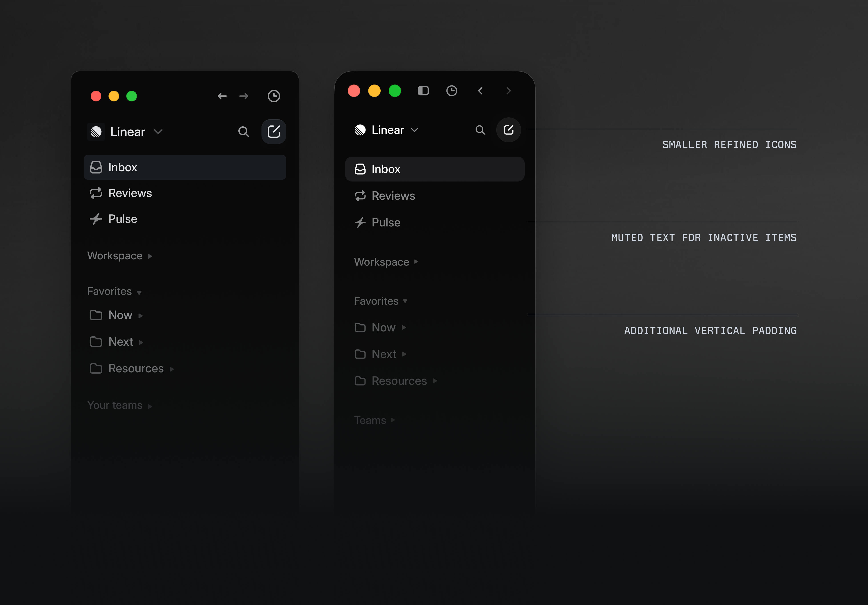Click the green zoom traffic light
Viewport: 868px width, 605px height.
pyautogui.click(x=132, y=97)
